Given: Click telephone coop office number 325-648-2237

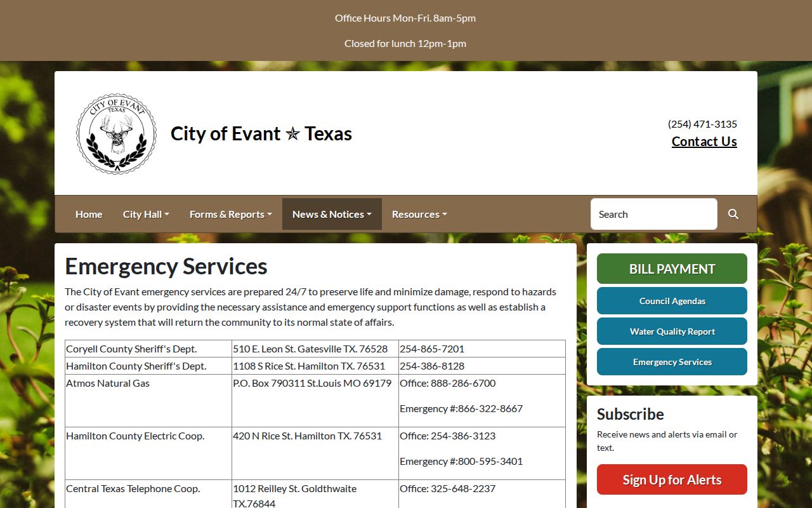Looking at the screenshot, I should (463, 488).
